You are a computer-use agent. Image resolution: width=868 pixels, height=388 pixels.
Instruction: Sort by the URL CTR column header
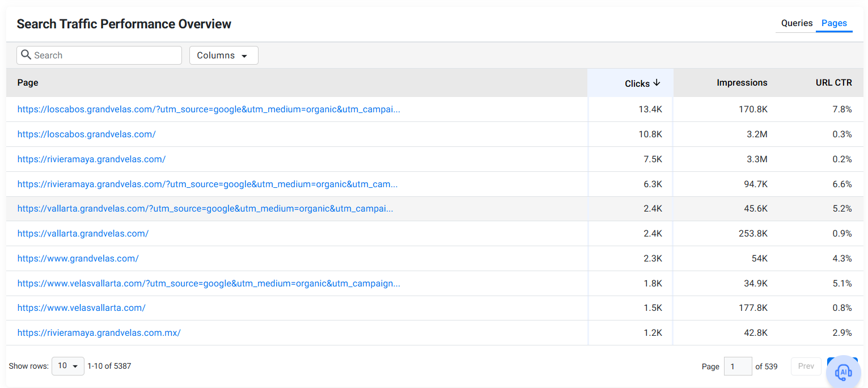(834, 83)
